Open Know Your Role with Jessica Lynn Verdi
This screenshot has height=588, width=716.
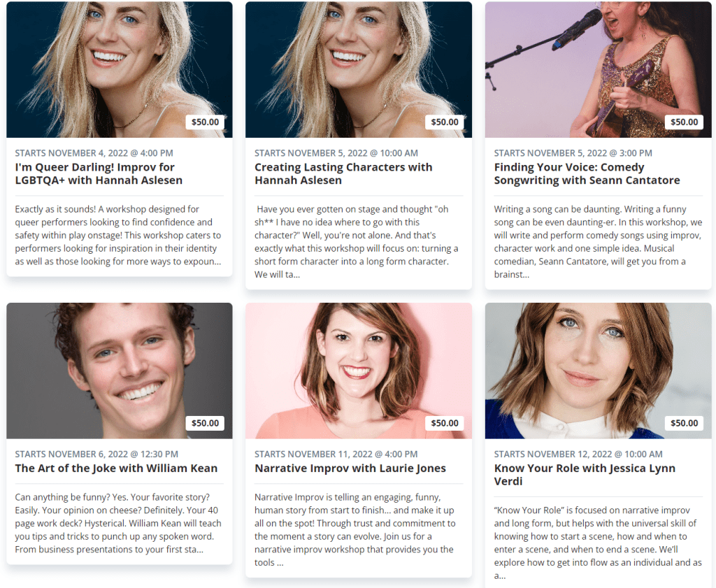coord(585,475)
